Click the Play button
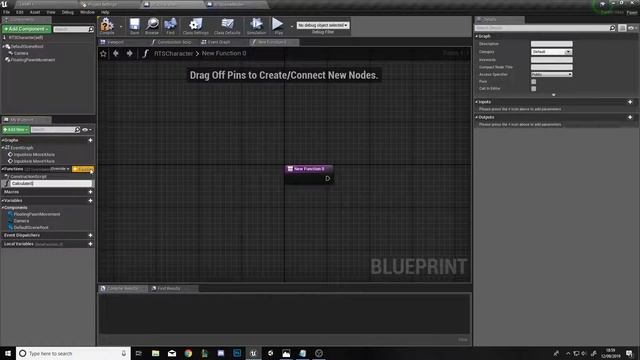This screenshot has height=360, width=640. click(x=278, y=26)
